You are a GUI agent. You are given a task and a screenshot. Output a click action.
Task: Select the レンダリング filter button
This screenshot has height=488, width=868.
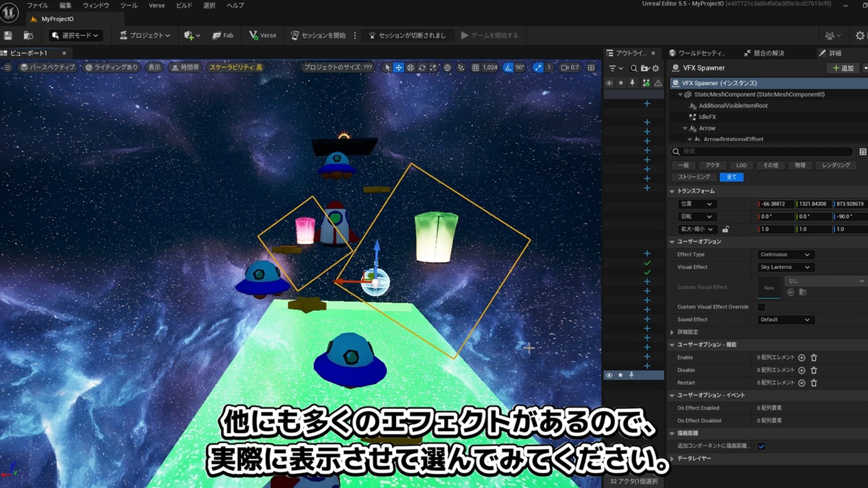point(836,165)
